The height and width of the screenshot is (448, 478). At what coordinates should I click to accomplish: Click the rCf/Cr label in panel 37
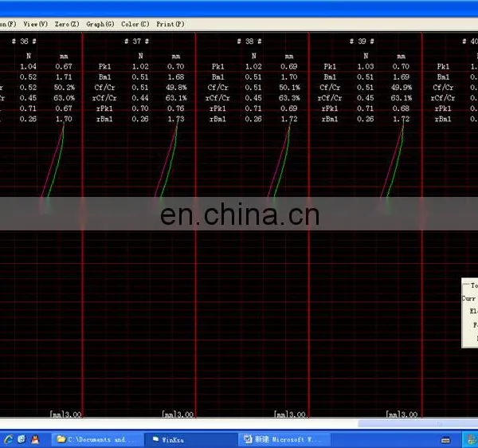[104, 98]
